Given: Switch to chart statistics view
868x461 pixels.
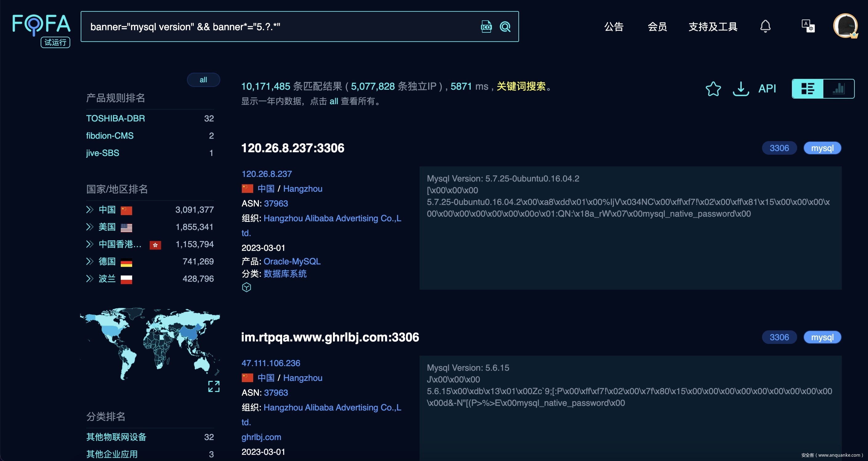Looking at the screenshot, I should click(838, 89).
